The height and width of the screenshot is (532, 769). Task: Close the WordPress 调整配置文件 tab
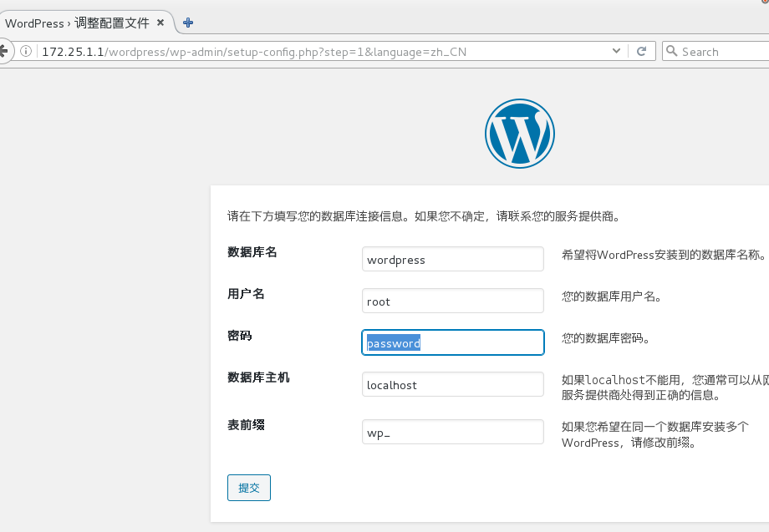(x=160, y=23)
